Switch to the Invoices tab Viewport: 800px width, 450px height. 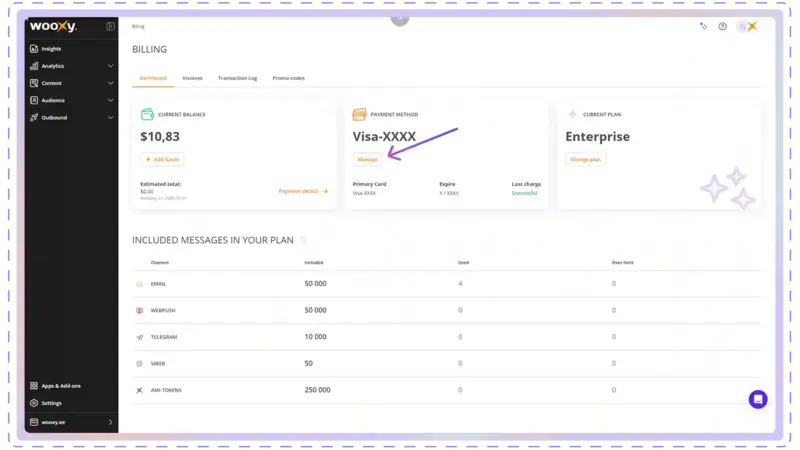[192, 78]
